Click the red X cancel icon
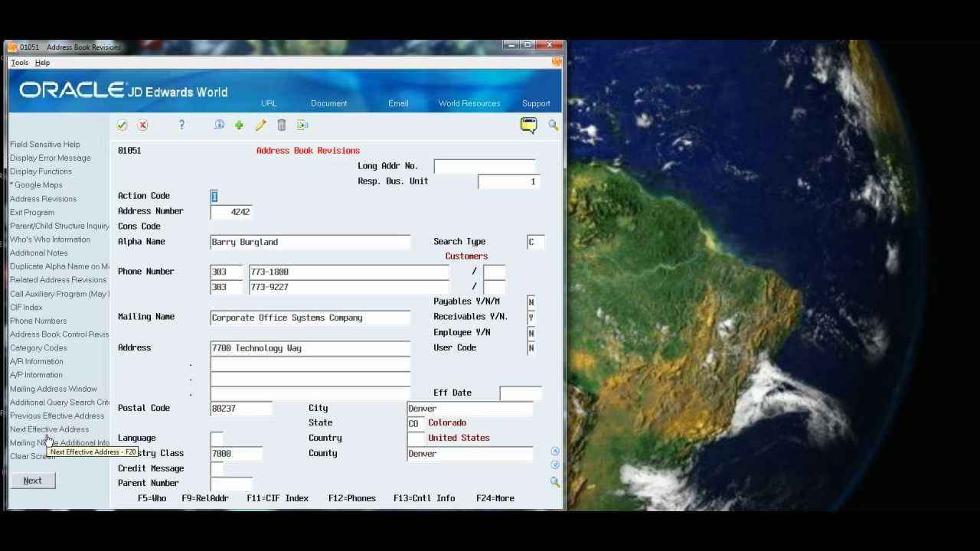The width and height of the screenshot is (980, 551). 142,125
